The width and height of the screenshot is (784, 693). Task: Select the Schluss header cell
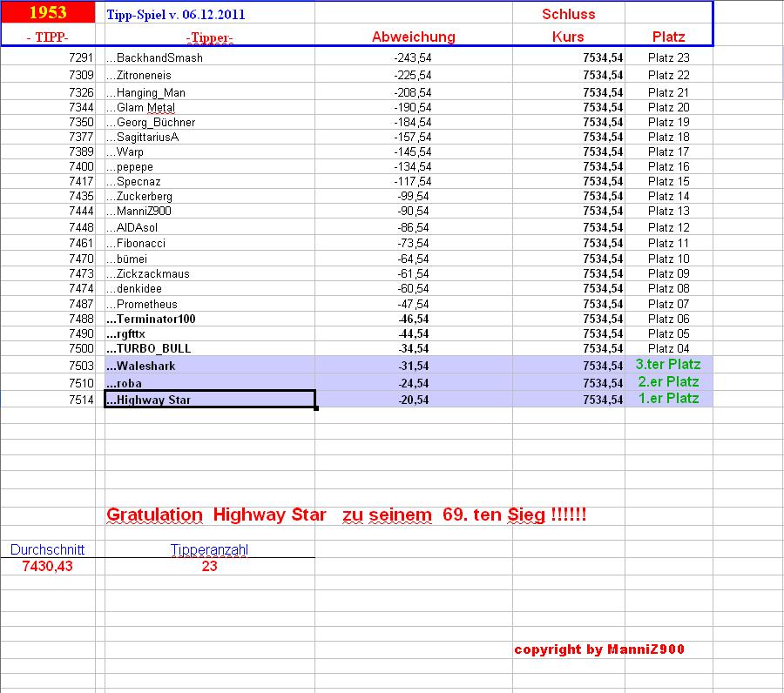tap(569, 14)
